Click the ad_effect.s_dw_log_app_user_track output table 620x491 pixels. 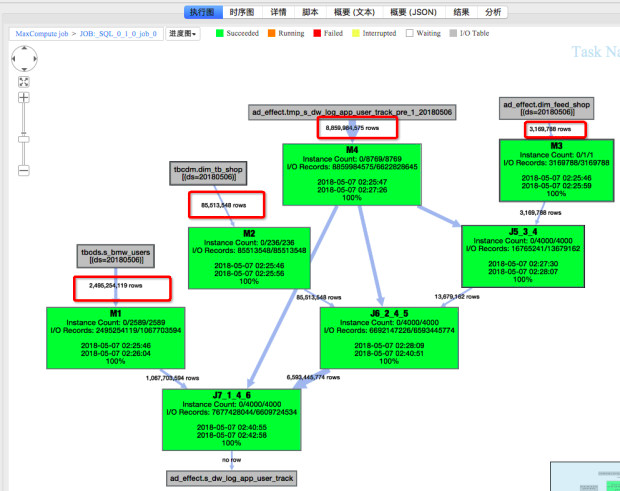pos(231,478)
